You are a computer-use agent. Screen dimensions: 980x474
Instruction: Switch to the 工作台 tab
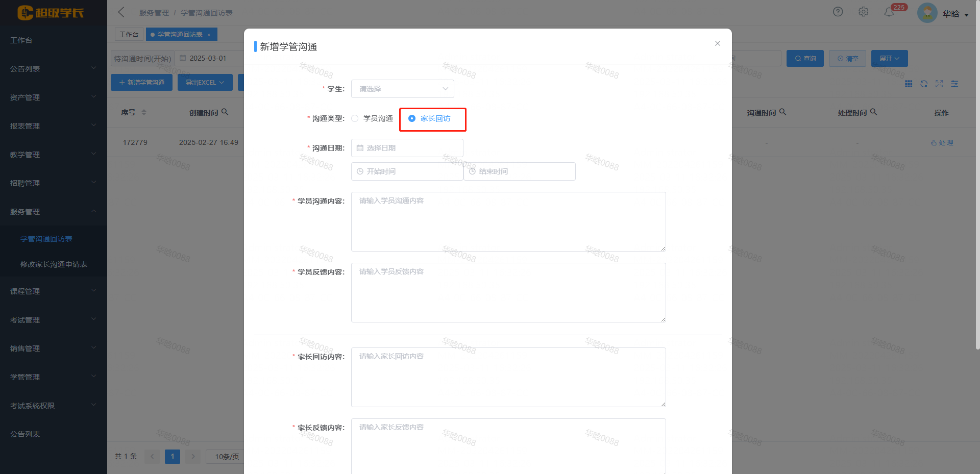[129, 34]
